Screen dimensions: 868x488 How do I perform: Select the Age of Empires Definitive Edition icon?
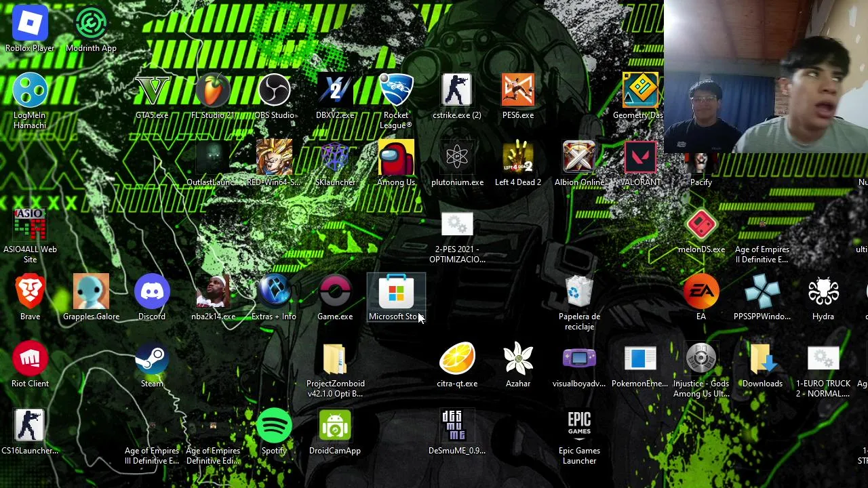click(x=213, y=426)
